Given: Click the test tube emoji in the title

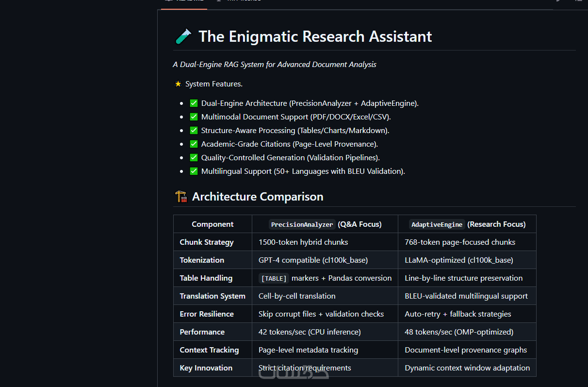Looking at the screenshot, I should point(183,36).
